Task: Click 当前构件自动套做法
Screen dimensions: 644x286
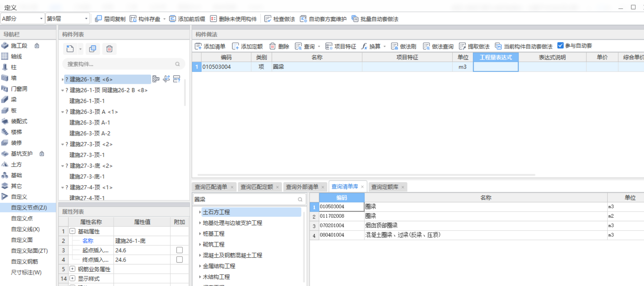Action: tap(524, 46)
